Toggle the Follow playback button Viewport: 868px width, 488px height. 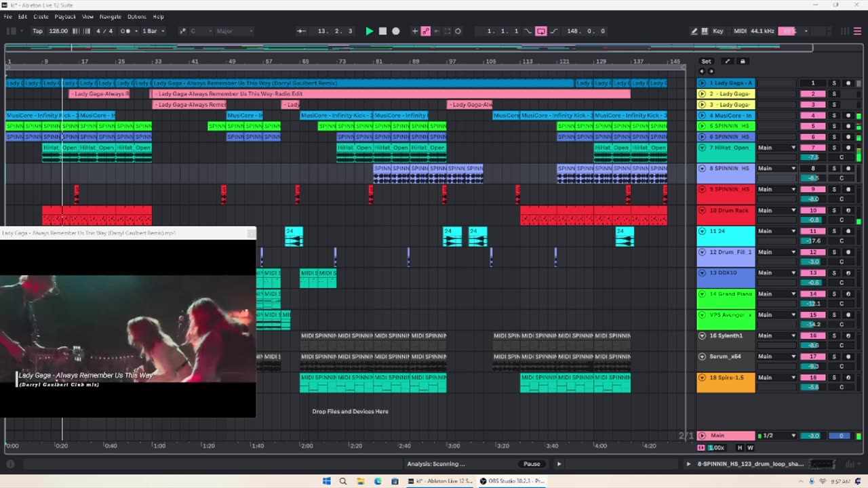[x=302, y=31]
